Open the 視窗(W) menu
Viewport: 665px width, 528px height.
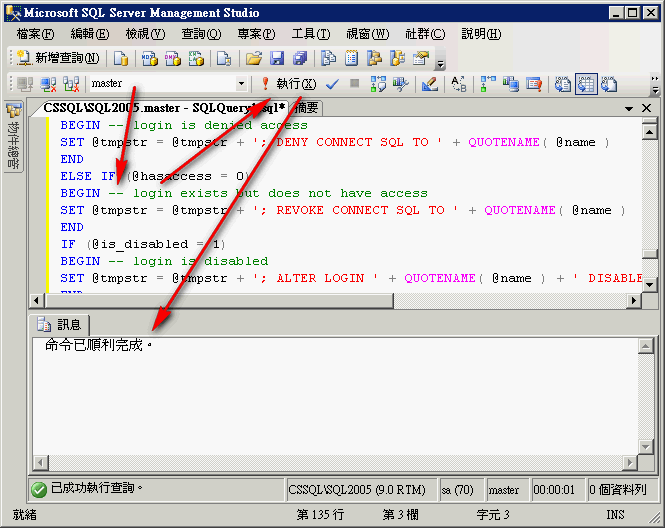click(367, 34)
